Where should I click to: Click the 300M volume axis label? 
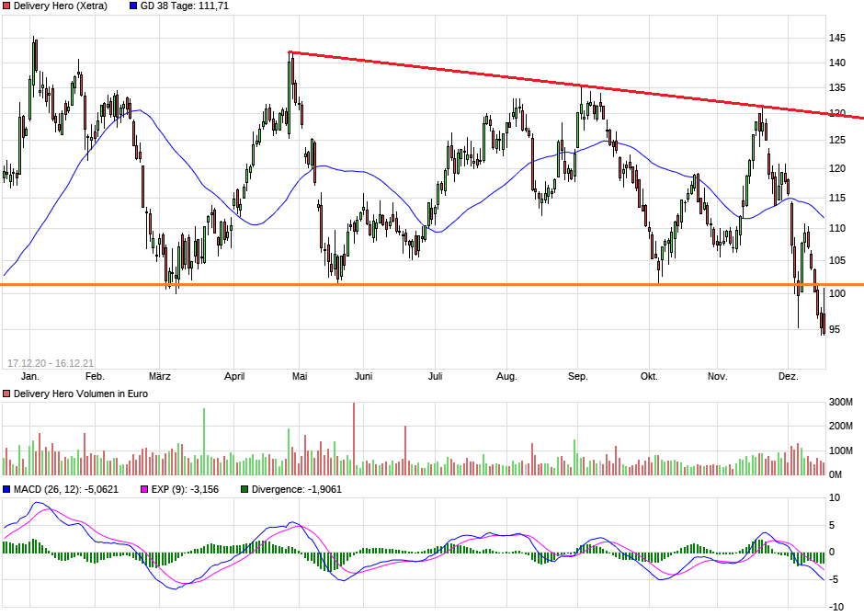(841, 402)
